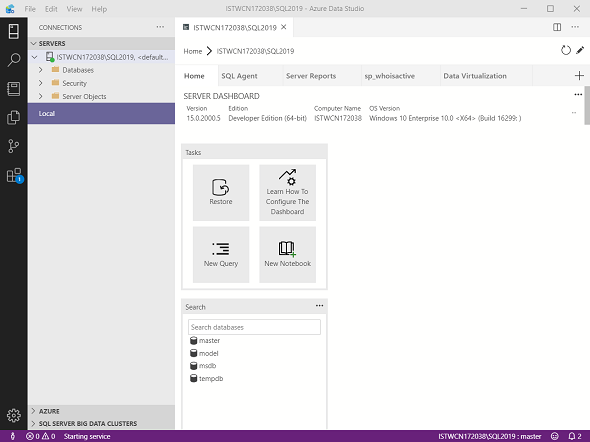Select the tempdb database
590x442 pixels.
(x=207, y=378)
